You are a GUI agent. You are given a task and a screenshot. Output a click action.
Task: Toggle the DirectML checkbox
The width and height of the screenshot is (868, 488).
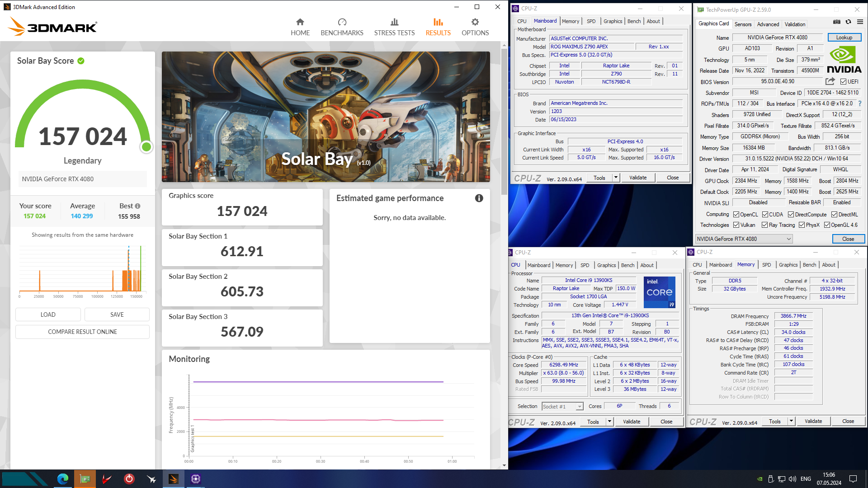tap(834, 215)
